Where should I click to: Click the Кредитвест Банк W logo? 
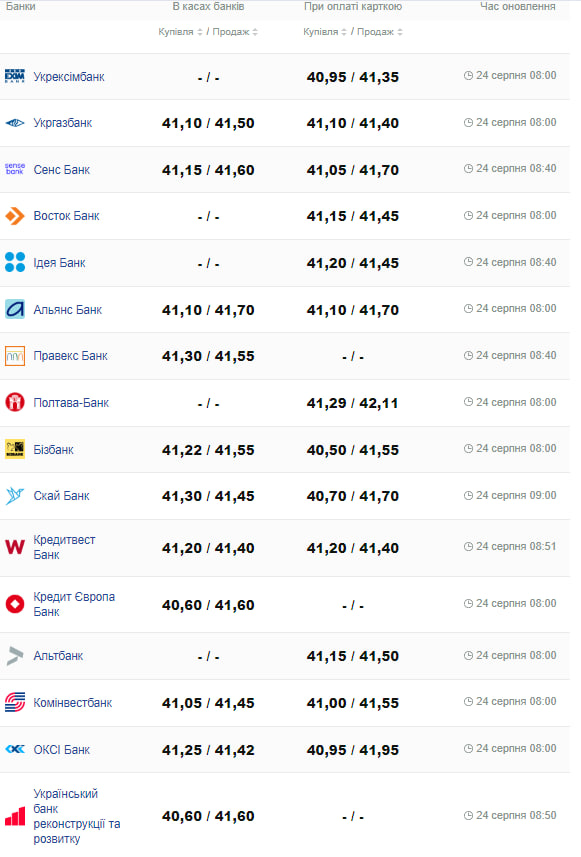click(x=15, y=547)
